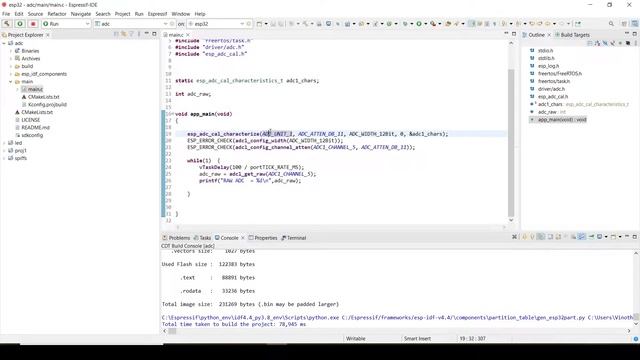Close the main.c editor tab
This screenshot has width=640, height=360.
pyautogui.click(x=188, y=35)
